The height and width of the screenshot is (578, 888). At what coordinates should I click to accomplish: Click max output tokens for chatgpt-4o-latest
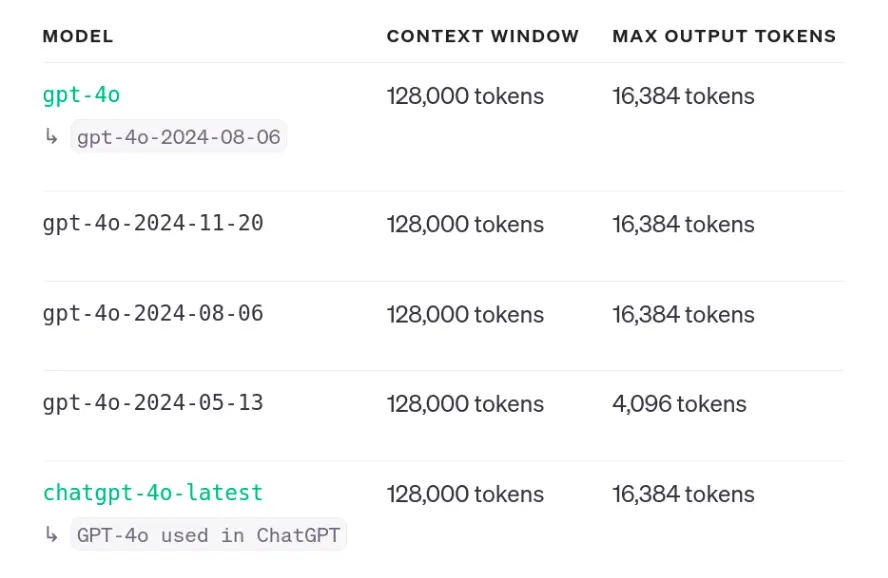pos(683,494)
